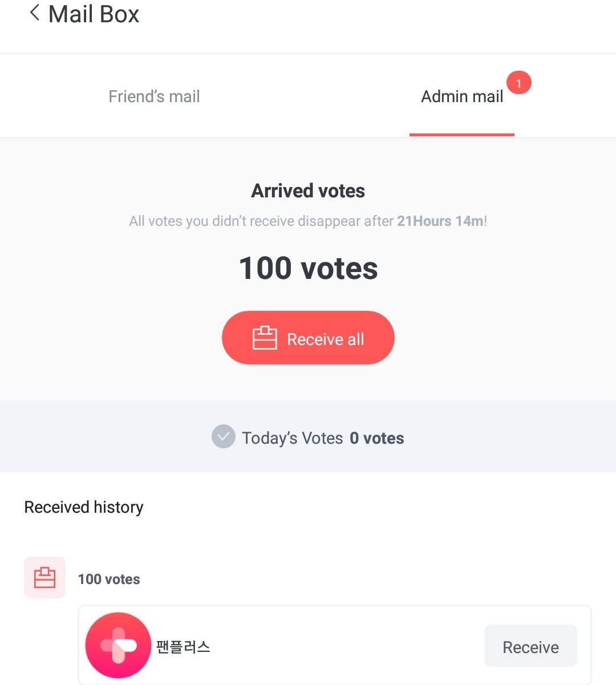Image resolution: width=616 pixels, height=685 pixels.
Task: Tap the back arrow beside Mail Box
Action: [x=34, y=13]
